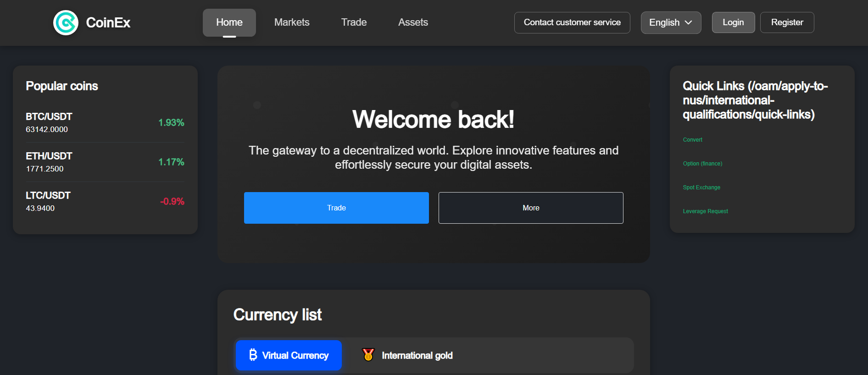Click the Register button
This screenshot has width=868, height=375.
(x=787, y=22)
